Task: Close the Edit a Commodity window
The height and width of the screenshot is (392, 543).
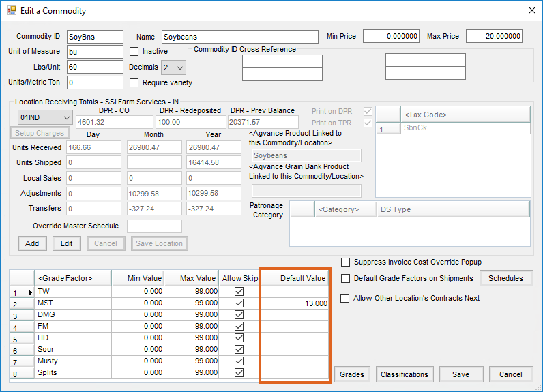Action: tap(531, 10)
